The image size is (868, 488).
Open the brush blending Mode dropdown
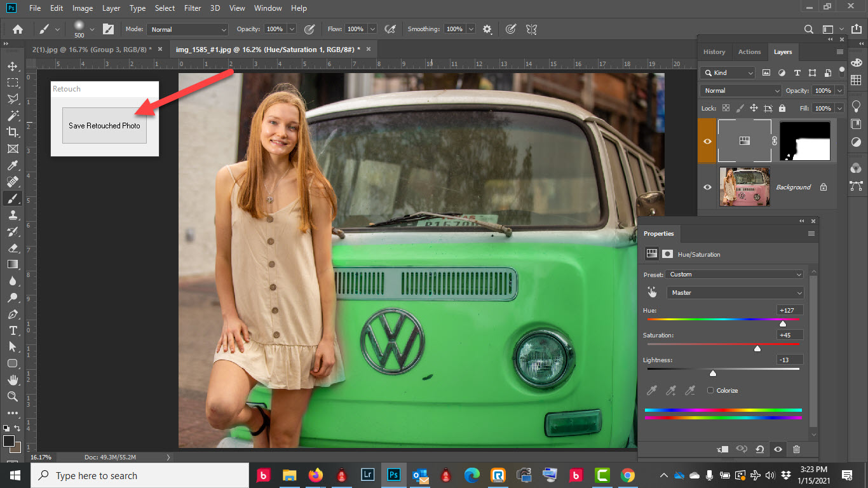click(x=187, y=29)
